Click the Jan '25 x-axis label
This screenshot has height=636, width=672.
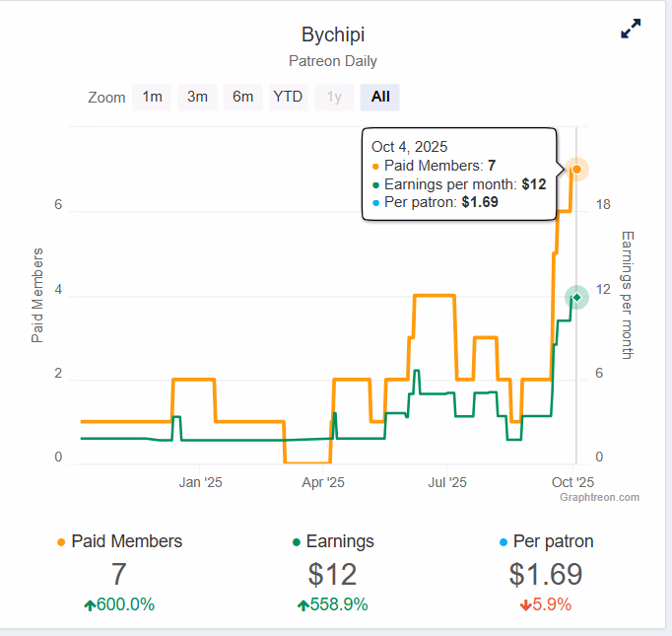pos(201,482)
